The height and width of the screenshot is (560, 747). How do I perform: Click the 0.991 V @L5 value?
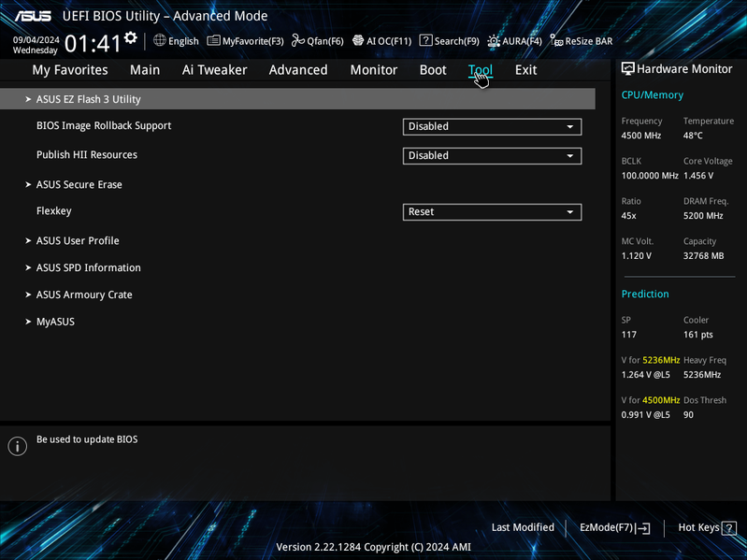(x=645, y=415)
